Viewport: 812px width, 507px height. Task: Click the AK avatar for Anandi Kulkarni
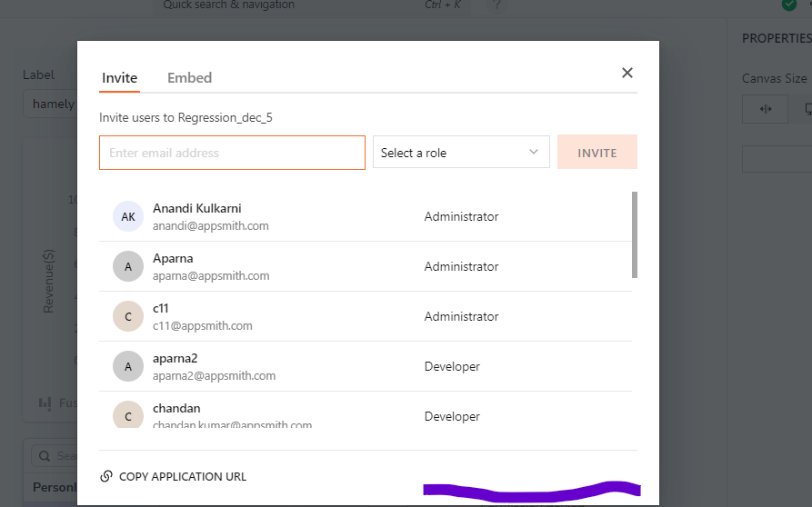click(x=128, y=217)
